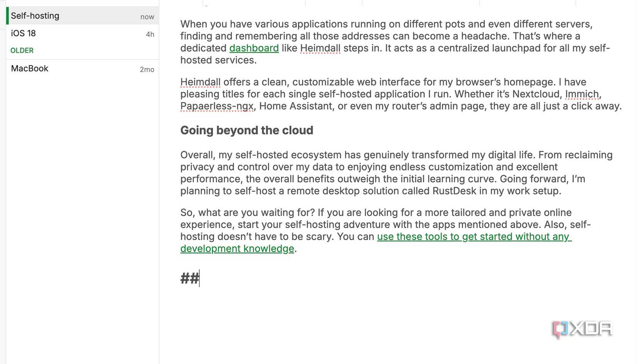
Task: Open the iOS 18 note
Action: click(x=83, y=34)
